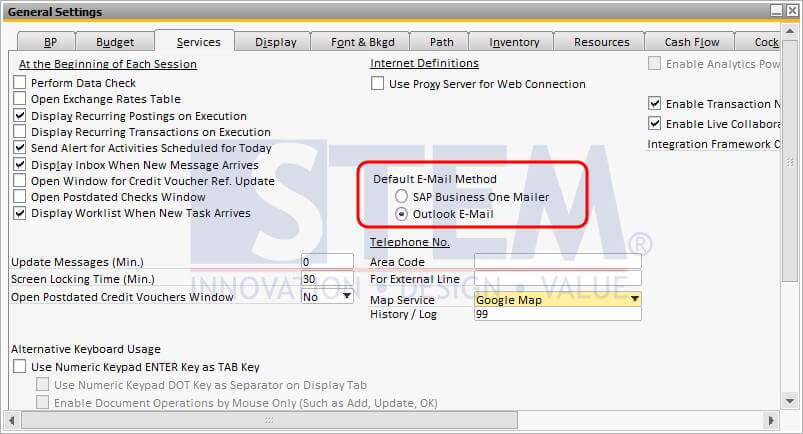803x434 pixels.
Task: Click the Internet Definitions heading
Action: coord(424,63)
